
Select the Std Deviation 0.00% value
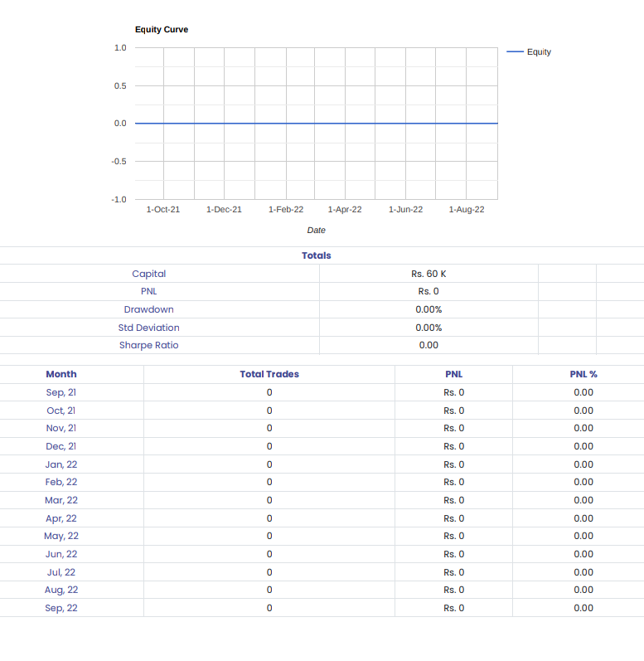point(429,328)
